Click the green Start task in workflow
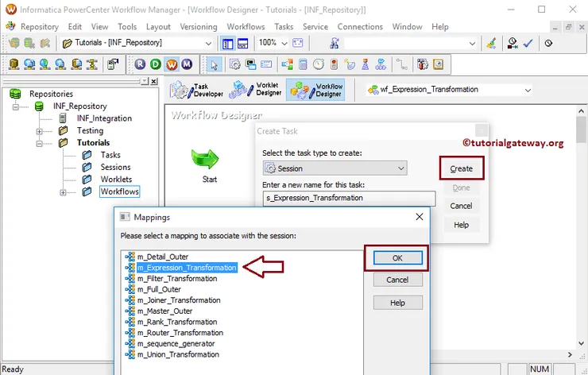Viewport: 588px width, 375px height. [205, 159]
